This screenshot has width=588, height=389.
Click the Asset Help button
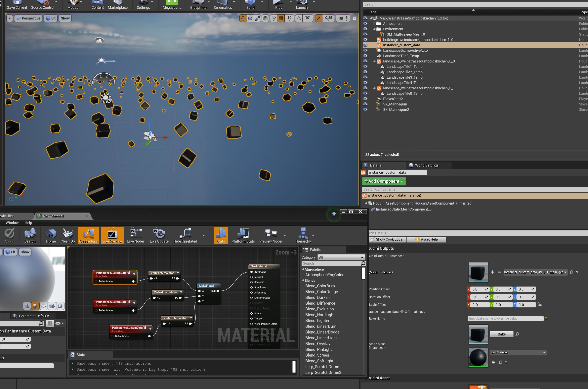pos(426,239)
